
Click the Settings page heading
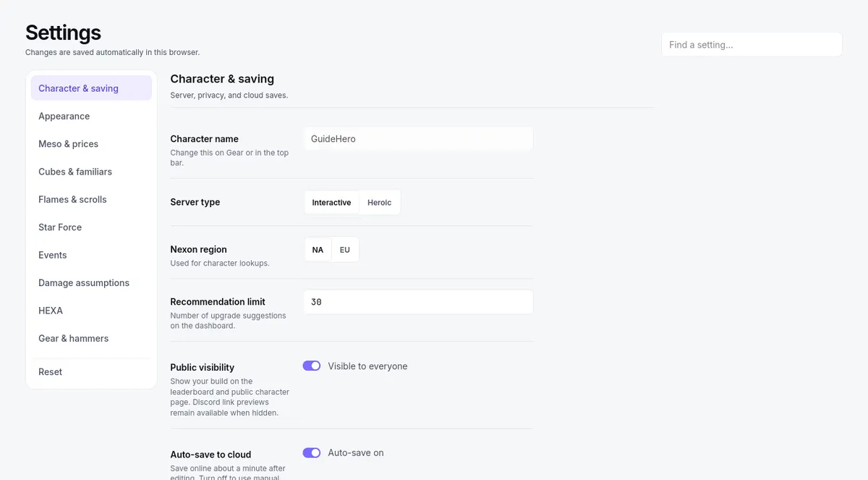pos(63,33)
